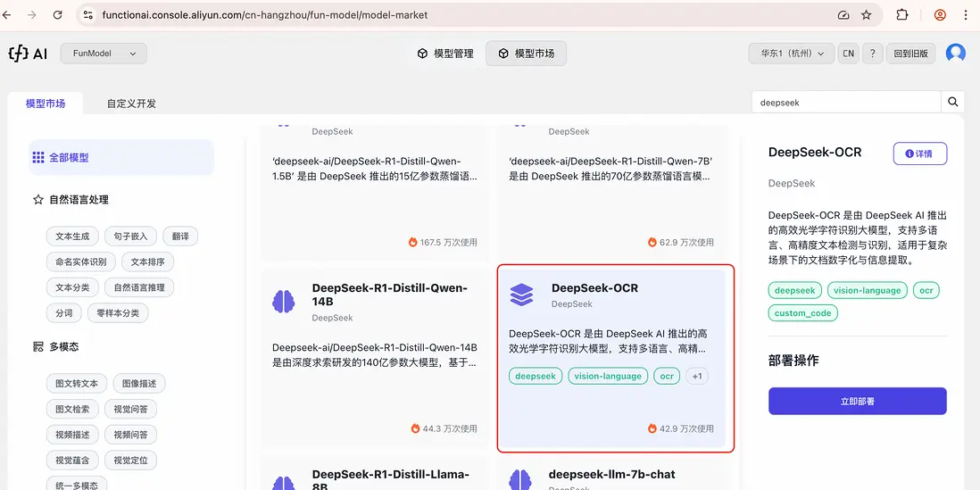Click the search field containing deepseek
This screenshot has width=980, height=490.
[x=846, y=102]
